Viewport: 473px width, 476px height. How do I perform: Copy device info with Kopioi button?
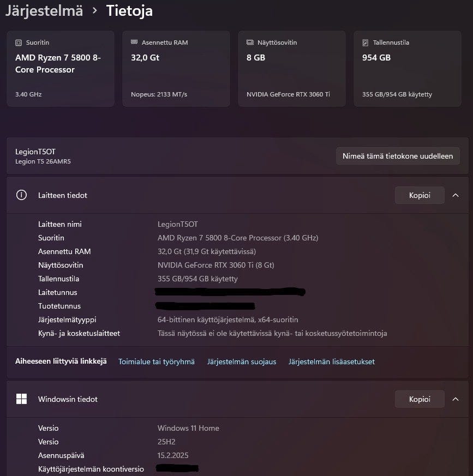[420, 195]
